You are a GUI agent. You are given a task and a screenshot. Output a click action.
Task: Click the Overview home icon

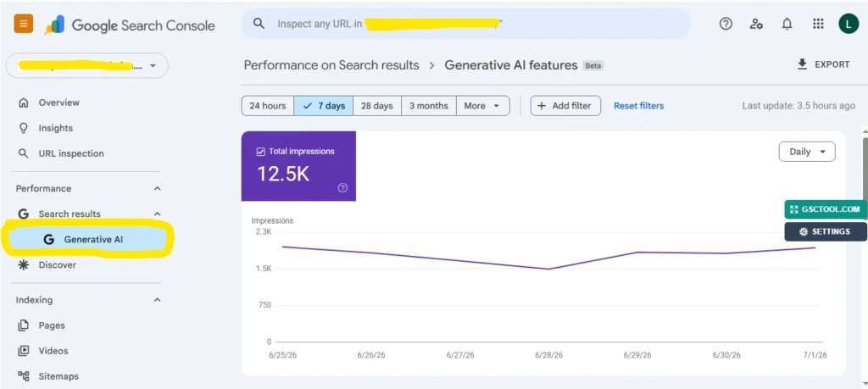click(23, 103)
